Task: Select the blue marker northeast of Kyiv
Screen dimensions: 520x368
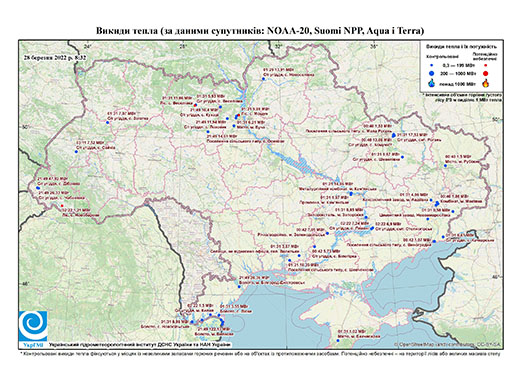Action: 263,79
